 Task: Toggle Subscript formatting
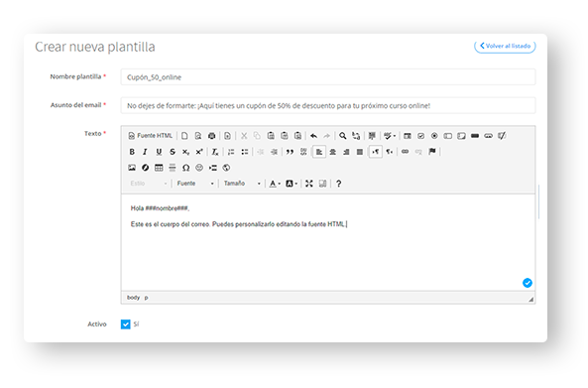(x=185, y=152)
